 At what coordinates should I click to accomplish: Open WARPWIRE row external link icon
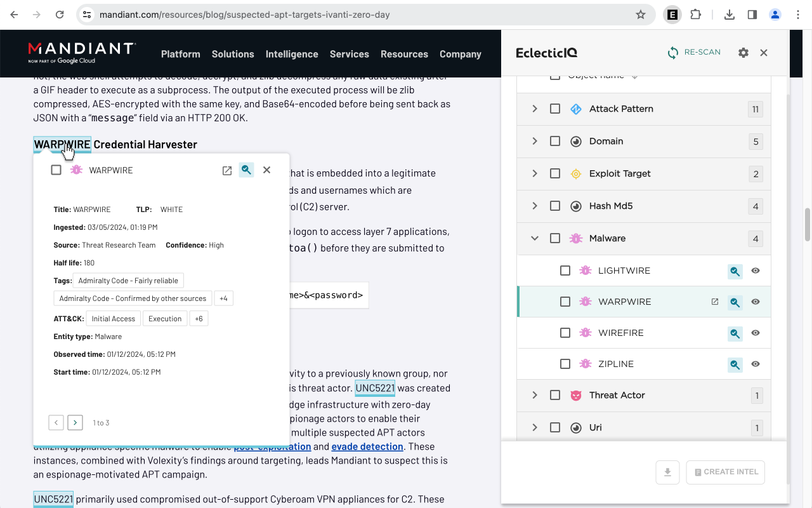coord(715,302)
